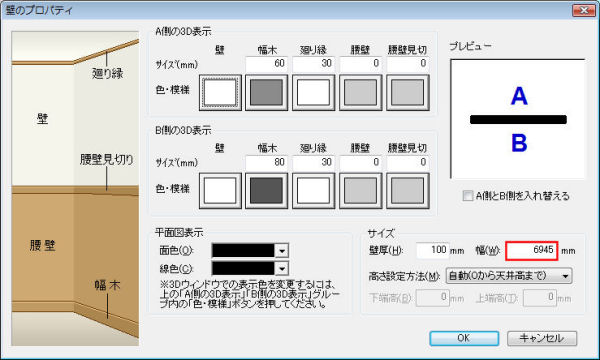600x360 pixels.
Task: Confirm with the OK button
Action: [x=464, y=338]
